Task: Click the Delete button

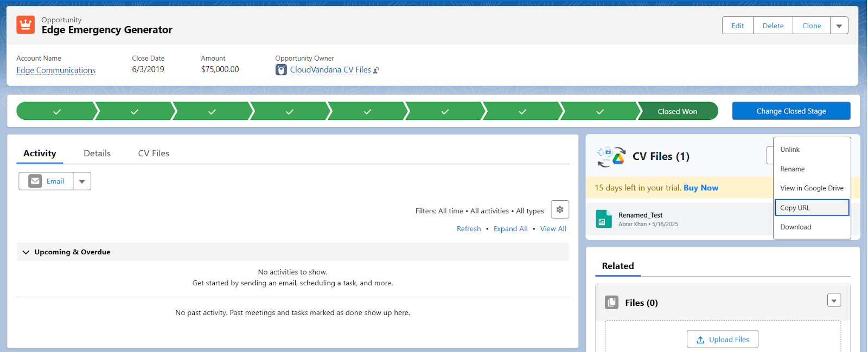Action: tap(773, 25)
